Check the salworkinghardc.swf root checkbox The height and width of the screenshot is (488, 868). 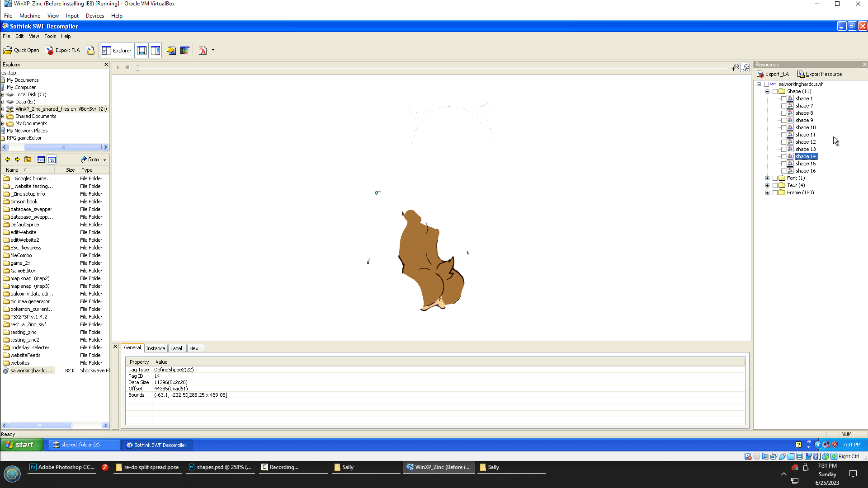tap(766, 84)
